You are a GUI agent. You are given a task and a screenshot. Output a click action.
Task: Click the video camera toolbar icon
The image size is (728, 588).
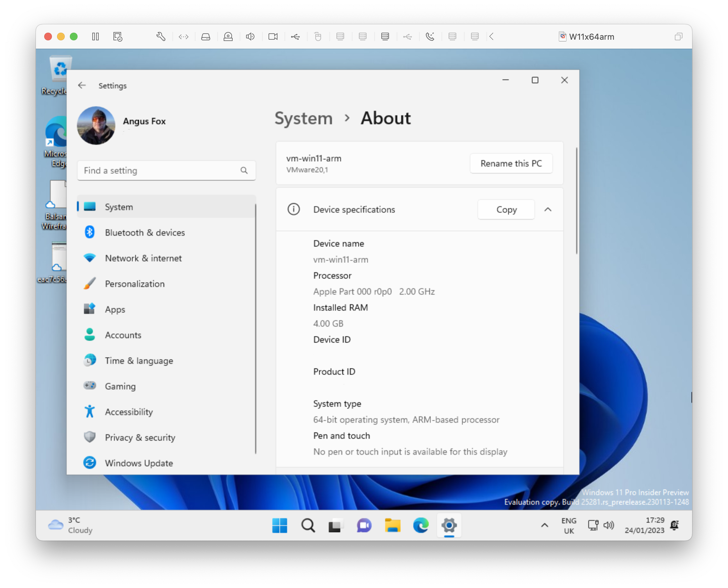click(273, 37)
